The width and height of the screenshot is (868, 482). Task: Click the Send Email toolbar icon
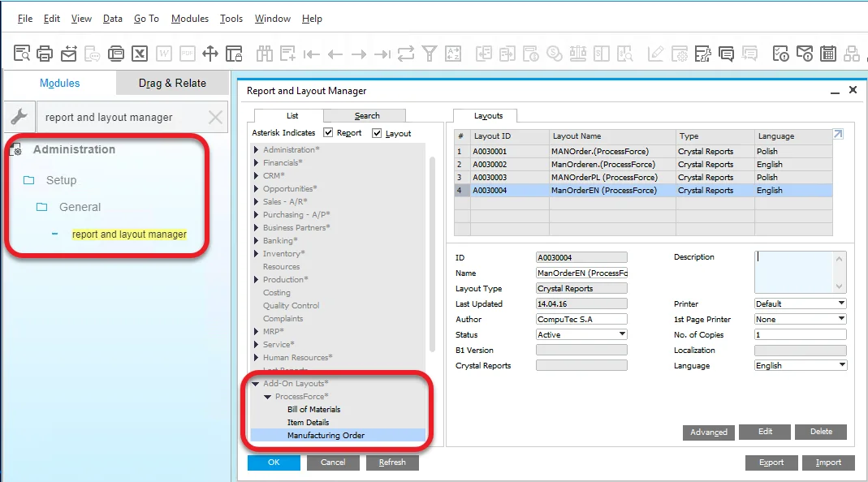(69, 54)
